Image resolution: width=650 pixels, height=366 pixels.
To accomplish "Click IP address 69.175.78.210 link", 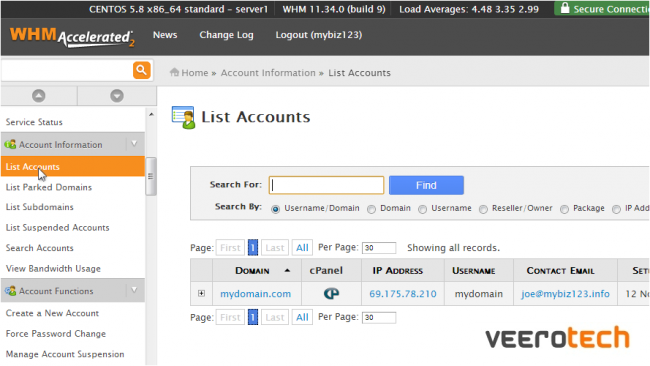I will [403, 294].
